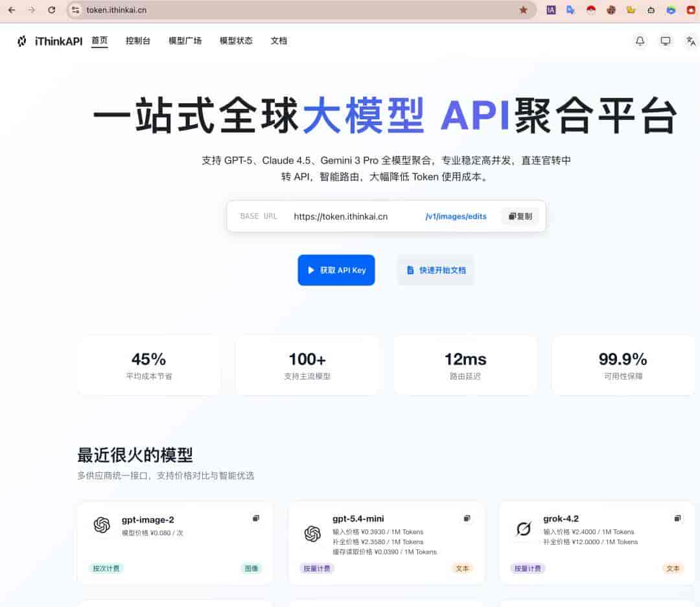
Task: Click the 按量计费 tag on gpt-5.4-mini
Action: [x=316, y=569]
